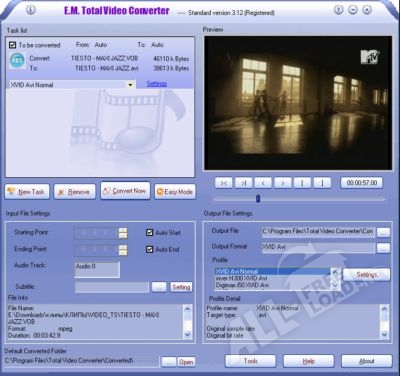Disable the Auto End checkbox
400x376 pixels.
pos(150,249)
